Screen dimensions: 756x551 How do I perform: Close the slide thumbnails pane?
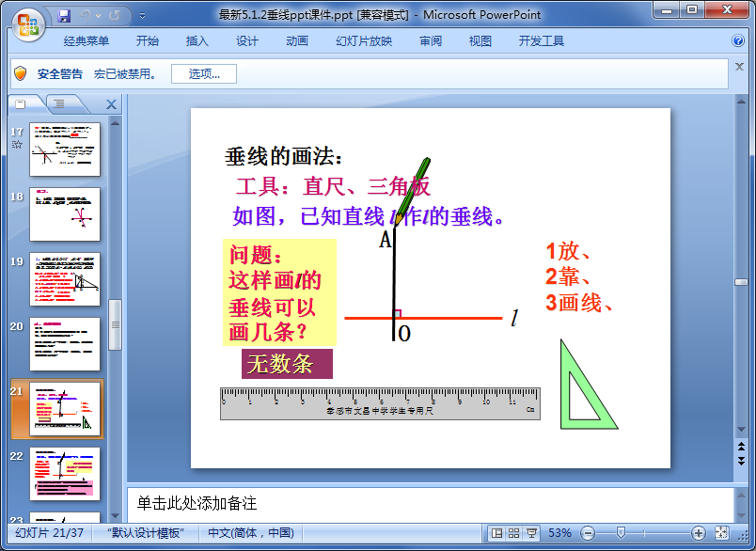point(111,104)
